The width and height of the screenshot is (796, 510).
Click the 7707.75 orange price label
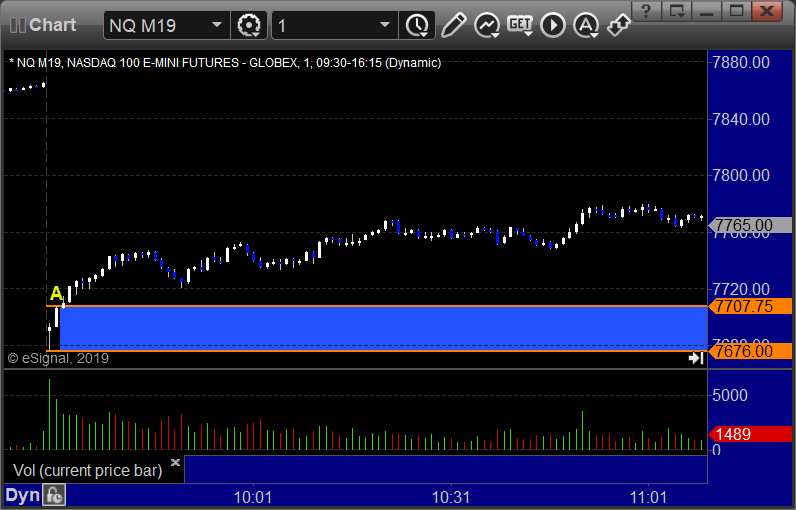(750, 307)
